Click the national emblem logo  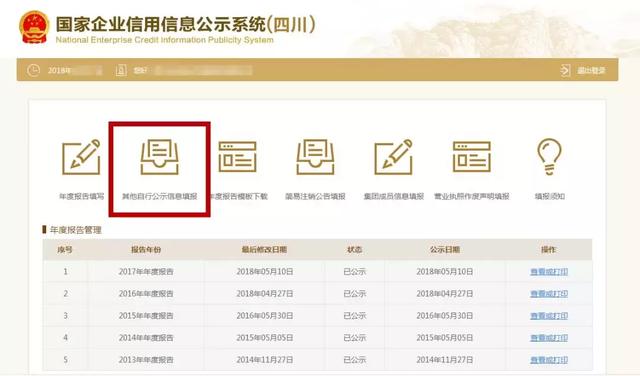34,27
